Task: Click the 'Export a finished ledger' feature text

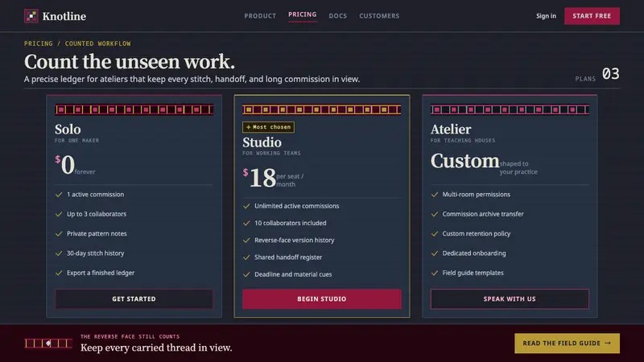Action: 101,273
